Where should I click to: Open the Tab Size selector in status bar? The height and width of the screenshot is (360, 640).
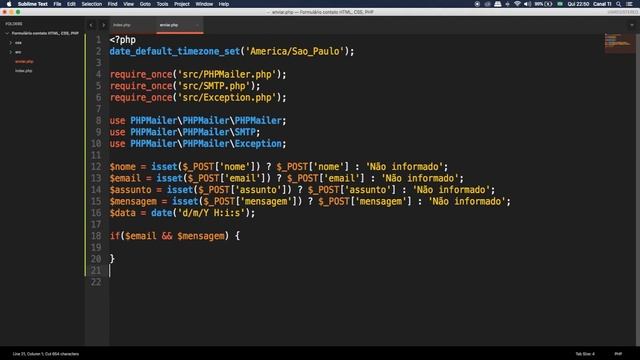(x=585, y=354)
